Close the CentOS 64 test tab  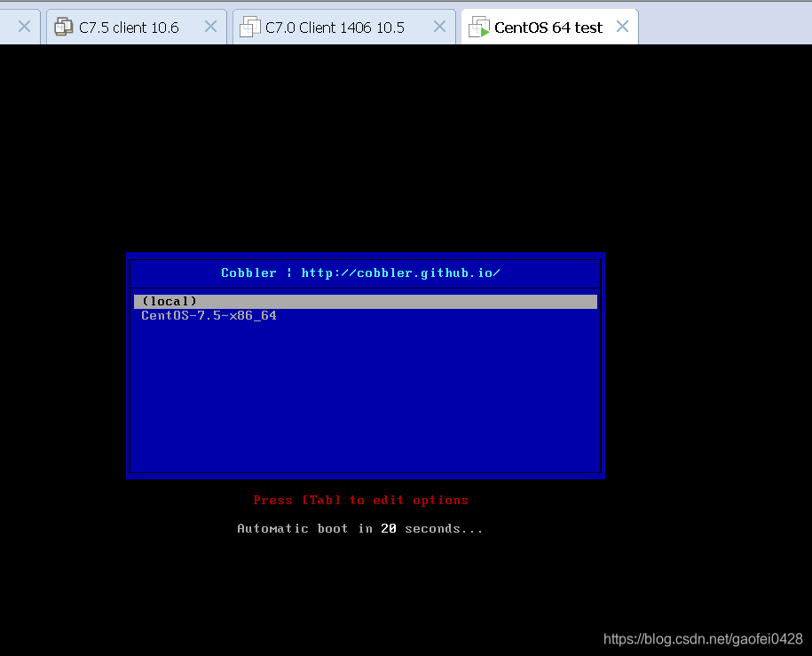point(622,27)
